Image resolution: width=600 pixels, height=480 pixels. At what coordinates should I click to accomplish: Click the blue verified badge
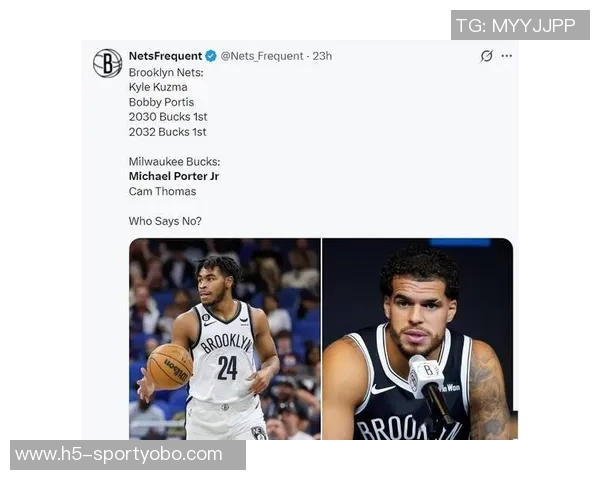coord(210,56)
